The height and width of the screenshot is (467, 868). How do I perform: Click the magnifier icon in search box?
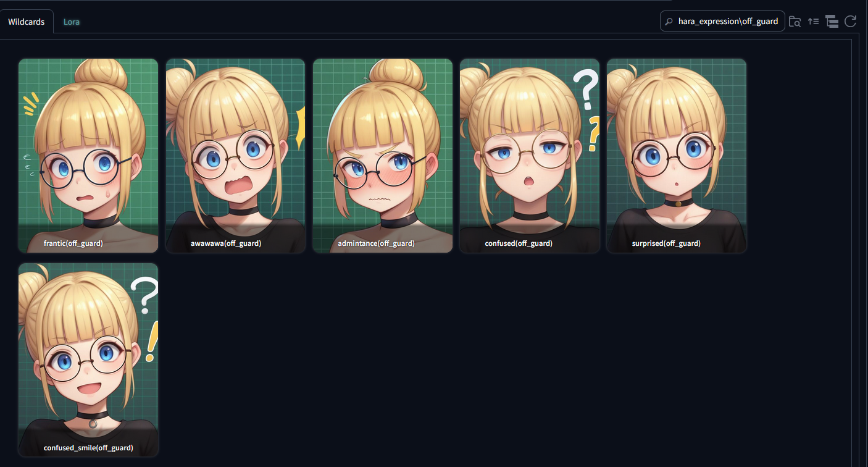[x=669, y=21]
